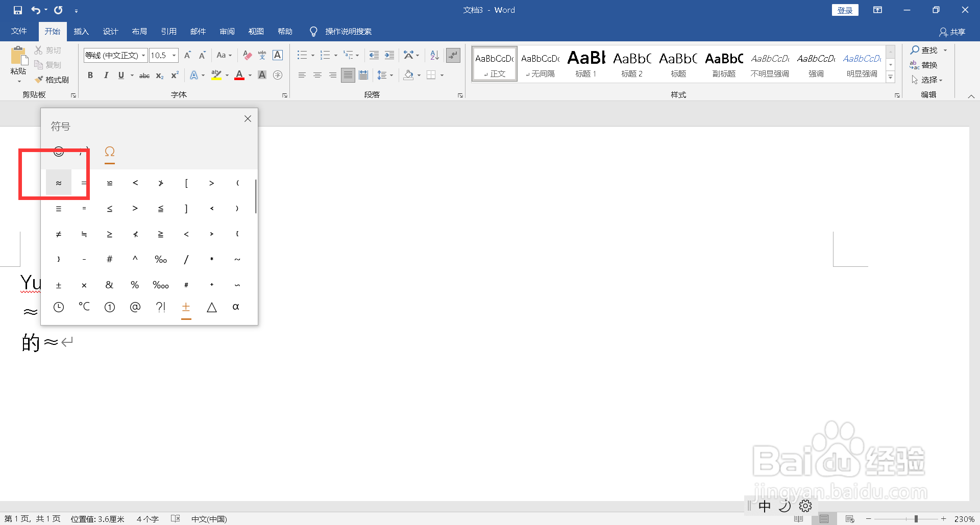Viewport: 980px width, 525px height.
Task: Switch to the Layout tab
Action: pyautogui.click(x=139, y=32)
